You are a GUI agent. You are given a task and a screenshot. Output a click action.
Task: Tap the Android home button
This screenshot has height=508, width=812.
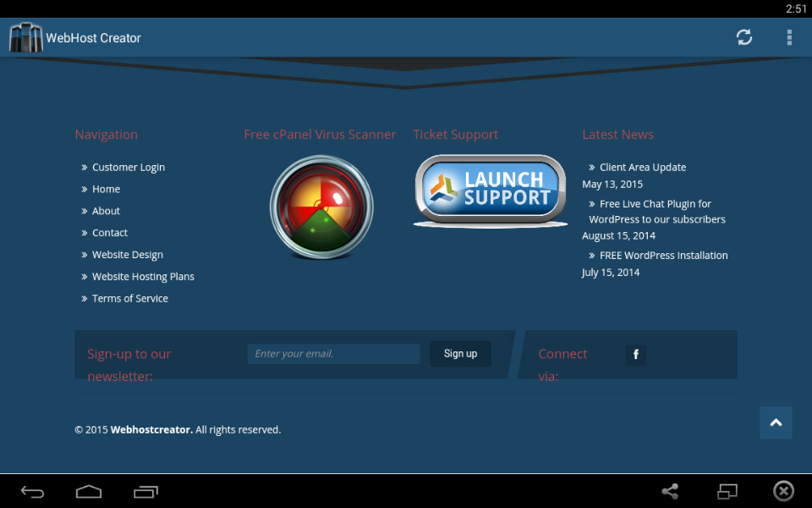click(x=89, y=491)
